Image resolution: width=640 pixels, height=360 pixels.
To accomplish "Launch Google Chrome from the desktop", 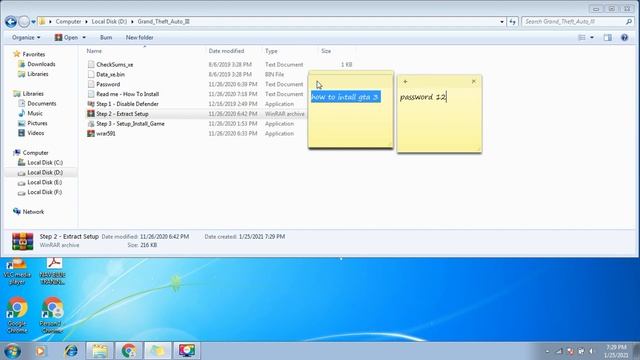I will coord(17,315).
